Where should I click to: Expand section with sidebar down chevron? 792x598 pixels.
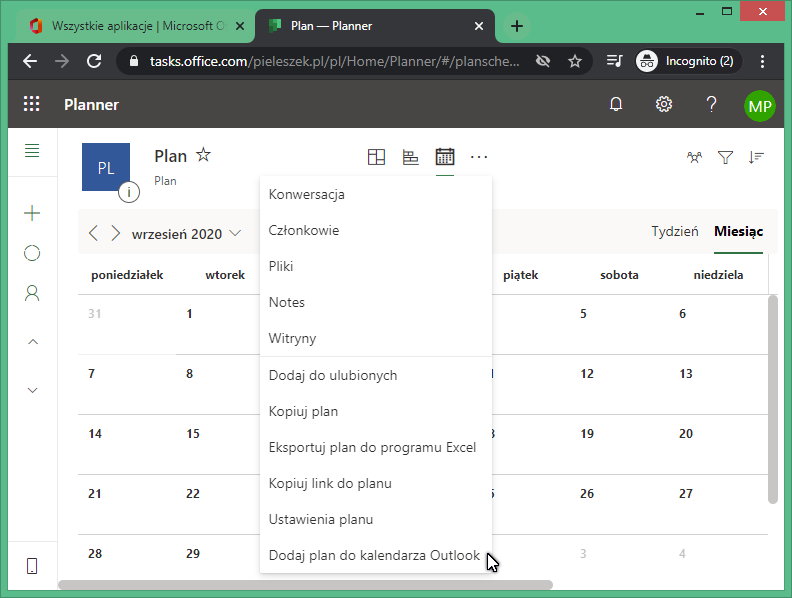click(33, 390)
